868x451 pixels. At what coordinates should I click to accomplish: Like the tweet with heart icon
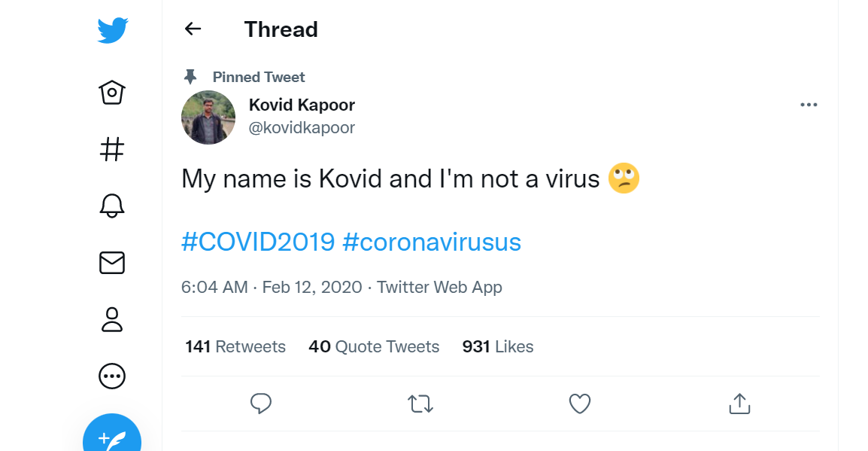(579, 404)
